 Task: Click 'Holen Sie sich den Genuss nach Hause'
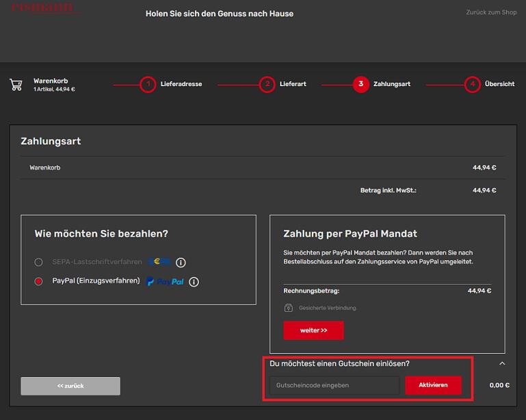pos(220,14)
